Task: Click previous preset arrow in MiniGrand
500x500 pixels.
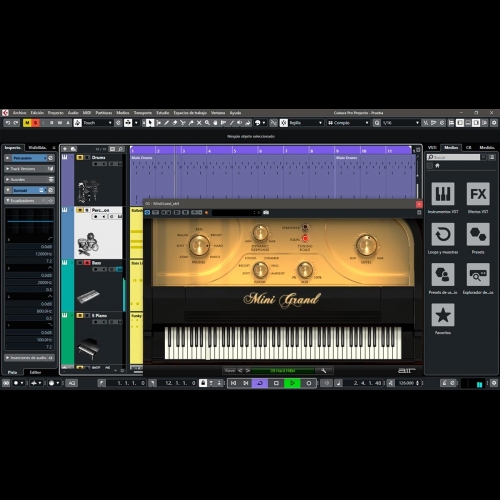Action: (240, 371)
